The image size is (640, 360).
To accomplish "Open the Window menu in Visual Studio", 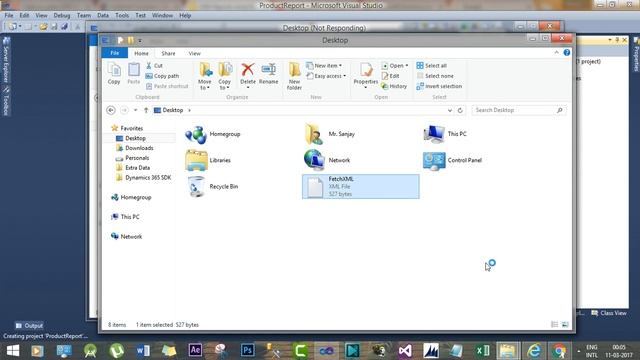I will pos(162,16).
